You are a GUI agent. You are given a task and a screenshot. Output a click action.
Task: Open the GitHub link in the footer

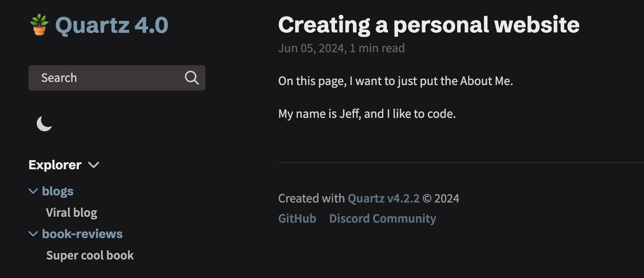click(297, 218)
